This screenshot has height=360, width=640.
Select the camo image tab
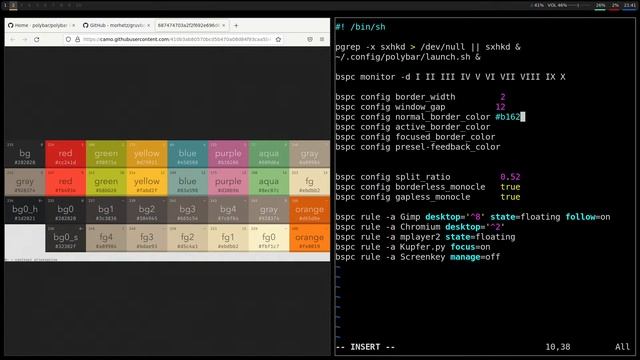click(x=191, y=25)
